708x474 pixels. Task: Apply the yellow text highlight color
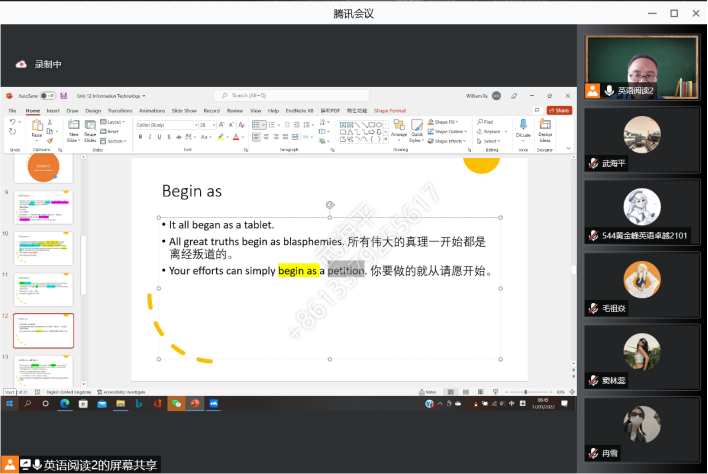pos(220,137)
